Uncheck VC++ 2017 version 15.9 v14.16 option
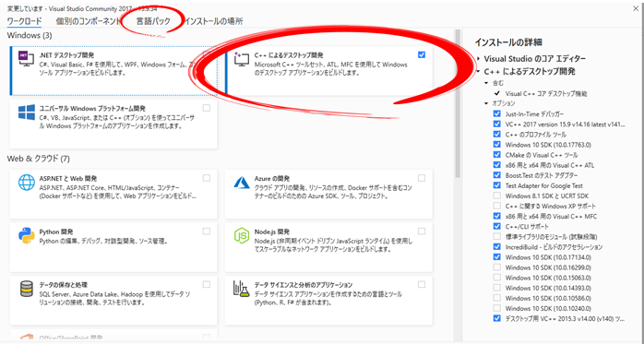644x344 pixels. 497,124
